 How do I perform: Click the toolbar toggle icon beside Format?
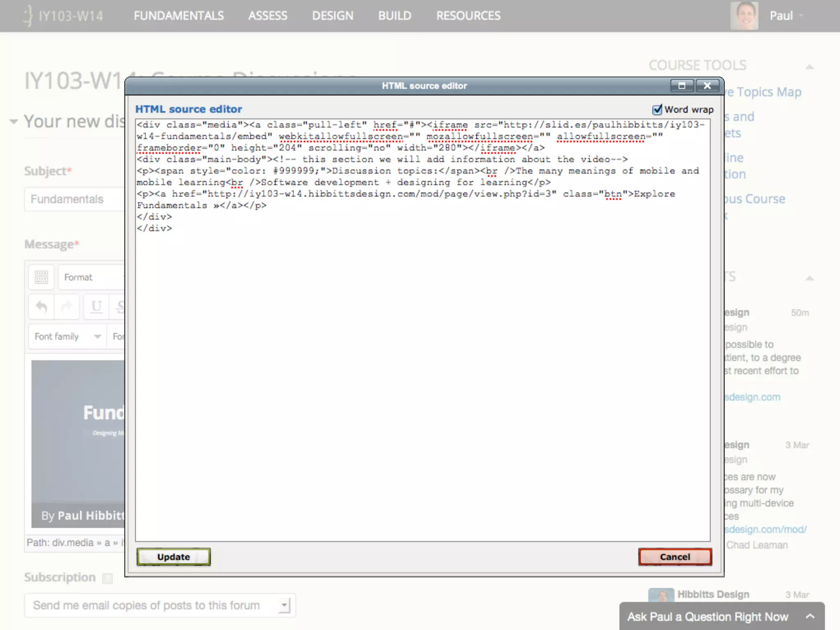click(x=41, y=277)
